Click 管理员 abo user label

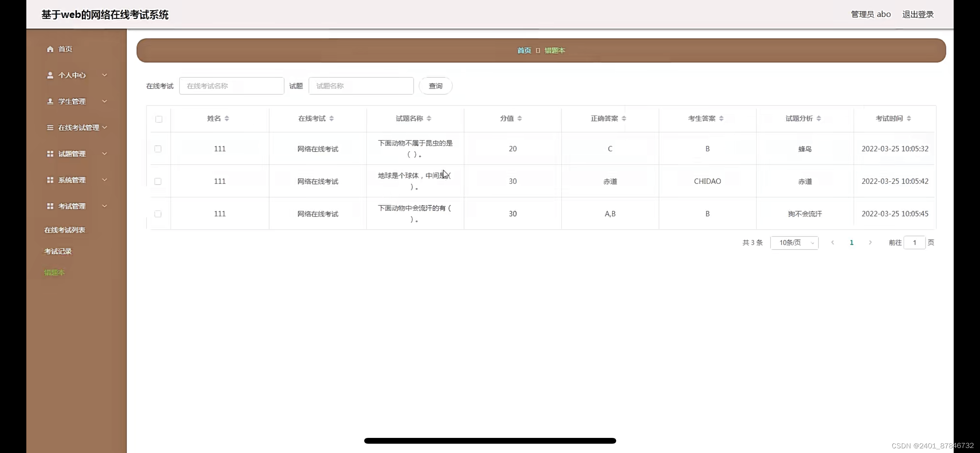[871, 14]
